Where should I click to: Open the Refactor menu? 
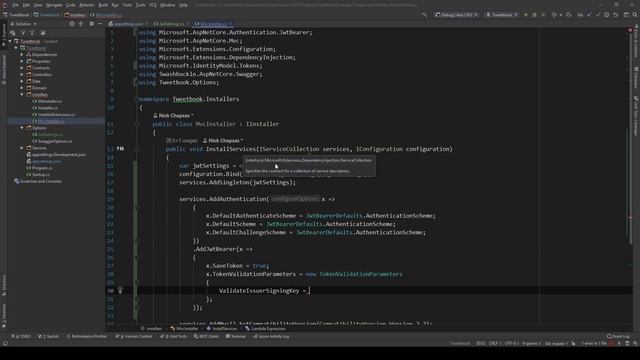(87, 5)
